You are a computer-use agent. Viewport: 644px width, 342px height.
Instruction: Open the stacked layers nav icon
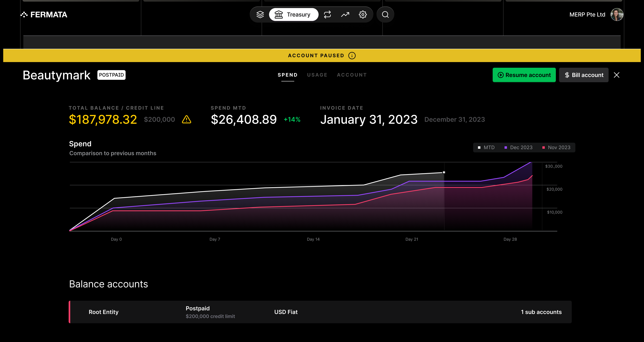[x=260, y=15]
